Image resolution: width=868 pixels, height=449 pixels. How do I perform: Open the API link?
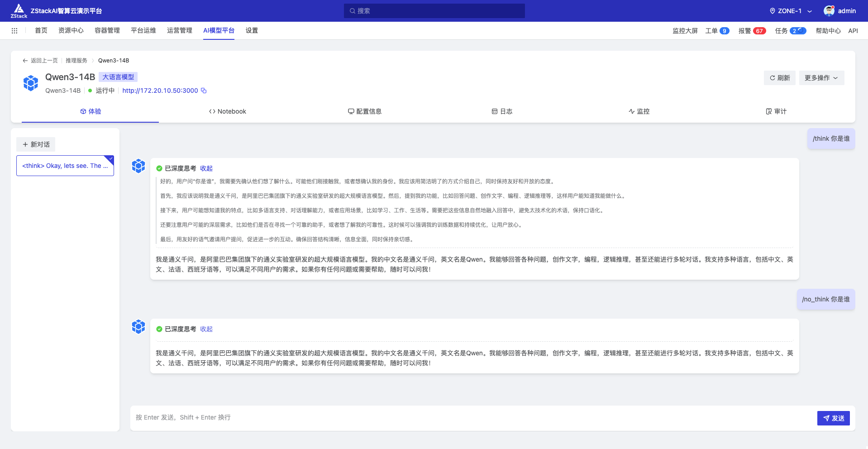(853, 31)
